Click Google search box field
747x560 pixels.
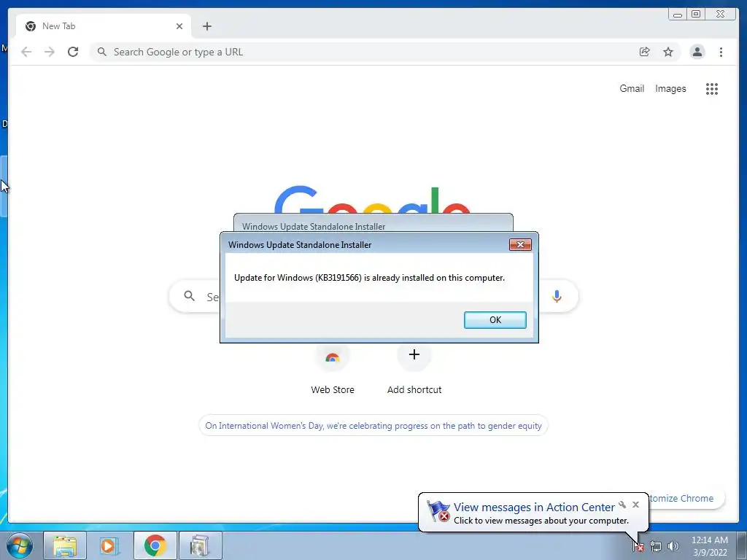point(373,296)
